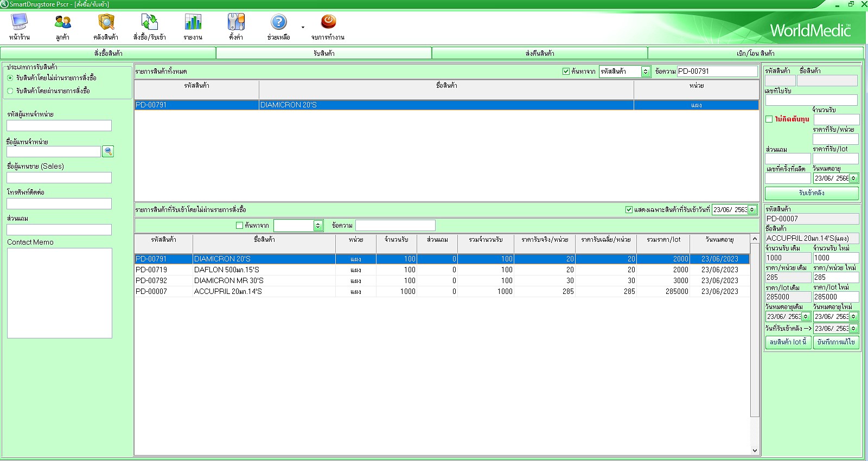Click the supplier search magnifier button

(x=108, y=151)
